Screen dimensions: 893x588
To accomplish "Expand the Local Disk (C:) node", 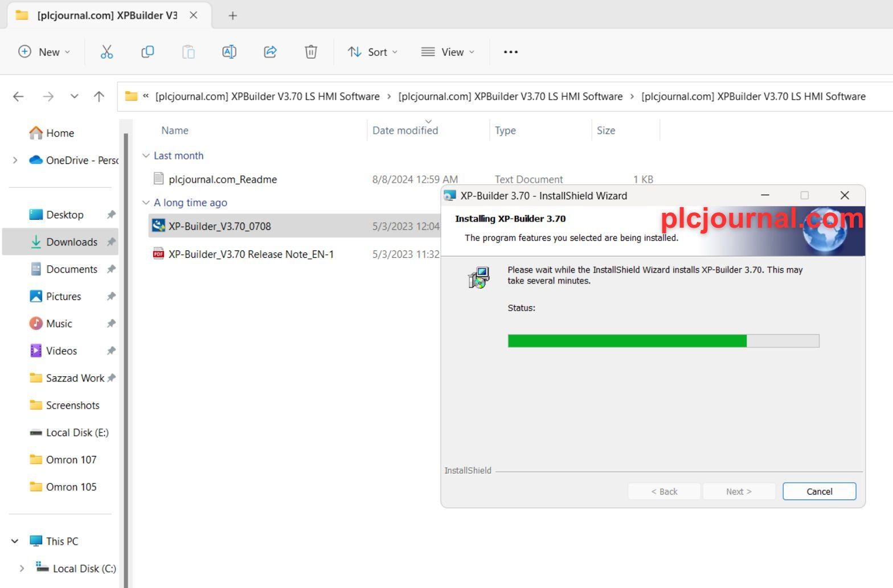I will point(22,568).
